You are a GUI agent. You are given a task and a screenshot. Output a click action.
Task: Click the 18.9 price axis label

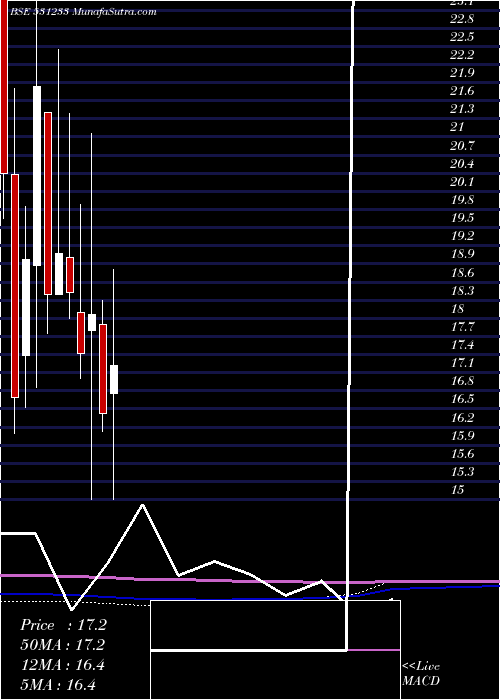(462, 254)
